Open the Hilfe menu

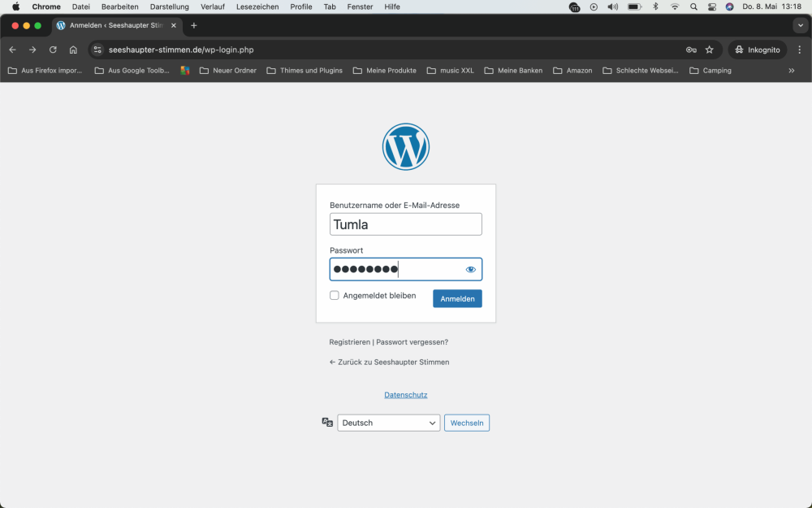[392, 7]
